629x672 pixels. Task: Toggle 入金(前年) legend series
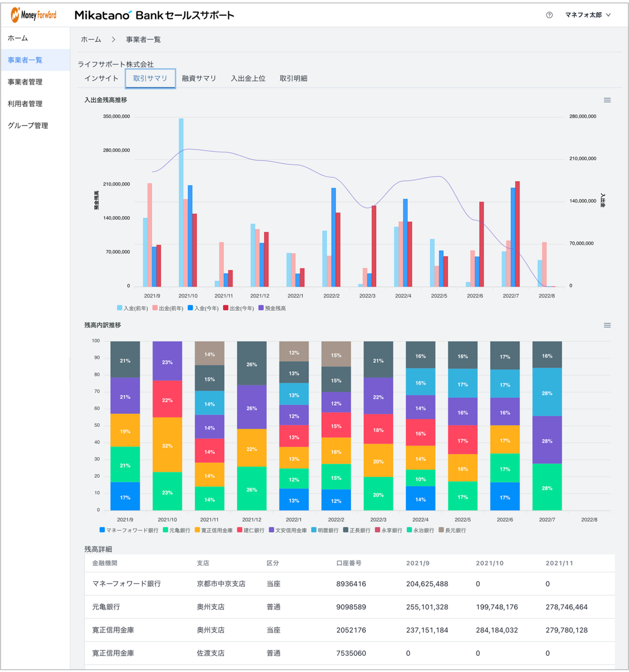[x=133, y=308]
